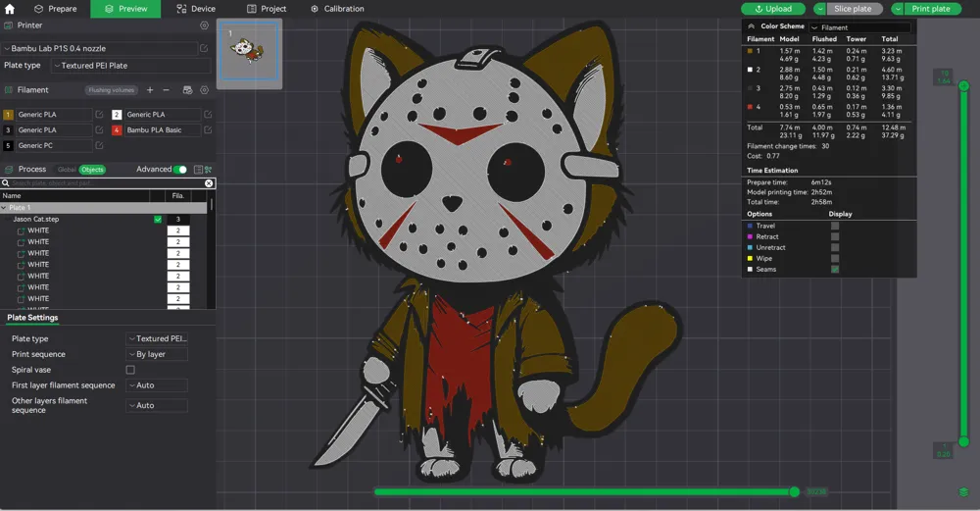This screenshot has height=511, width=980.
Task: Open printer settings gear icon
Action: (204, 26)
